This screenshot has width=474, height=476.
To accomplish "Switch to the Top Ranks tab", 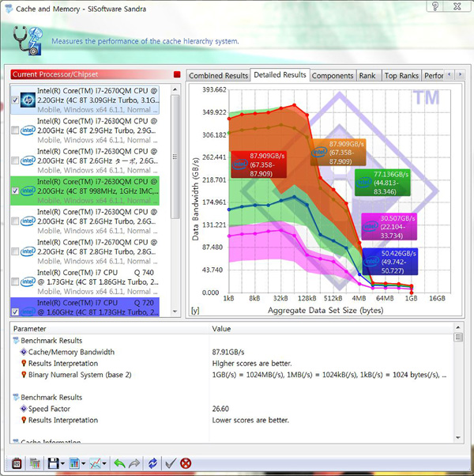I will pos(401,75).
